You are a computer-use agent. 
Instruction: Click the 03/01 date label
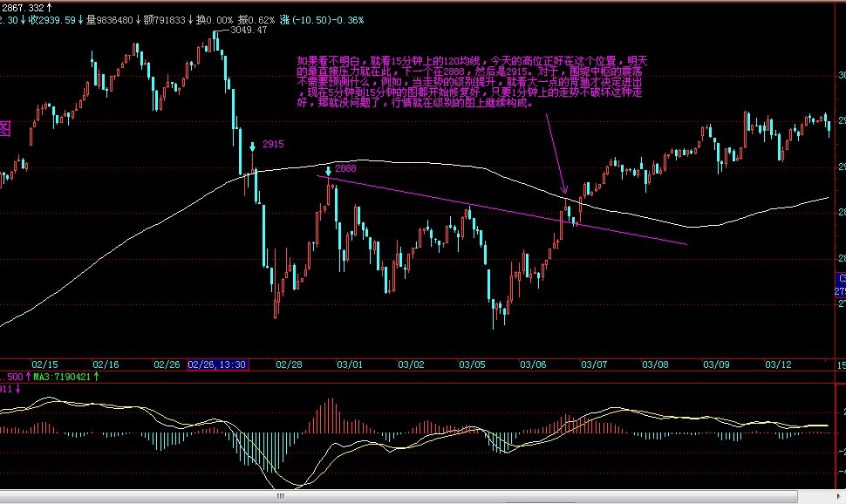[x=350, y=363]
